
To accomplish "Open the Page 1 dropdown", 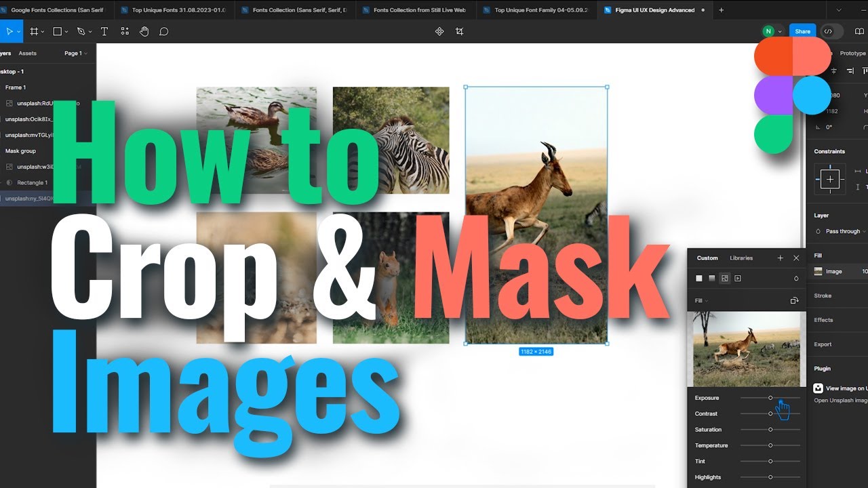I will tap(76, 53).
